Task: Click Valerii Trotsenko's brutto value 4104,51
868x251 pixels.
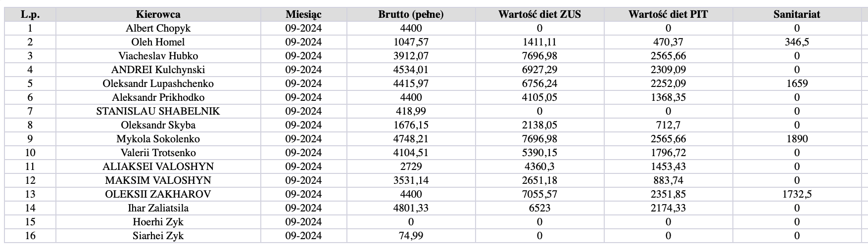Action: (x=411, y=153)
